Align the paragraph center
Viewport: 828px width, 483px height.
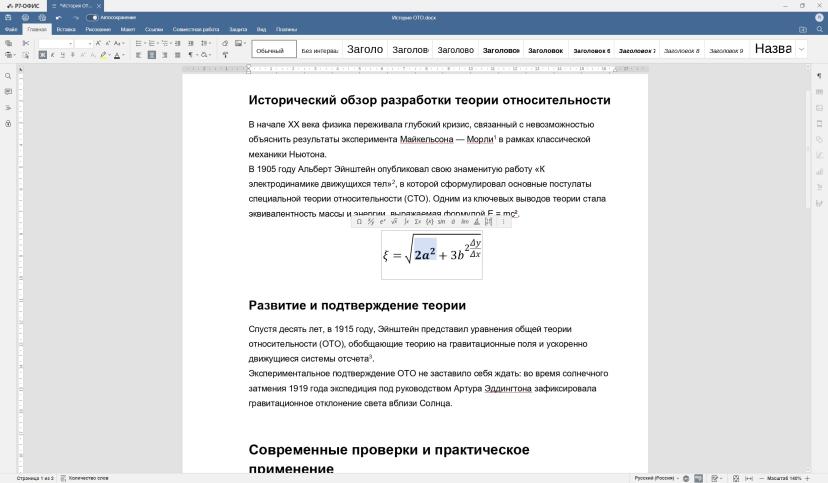point(152,55)
